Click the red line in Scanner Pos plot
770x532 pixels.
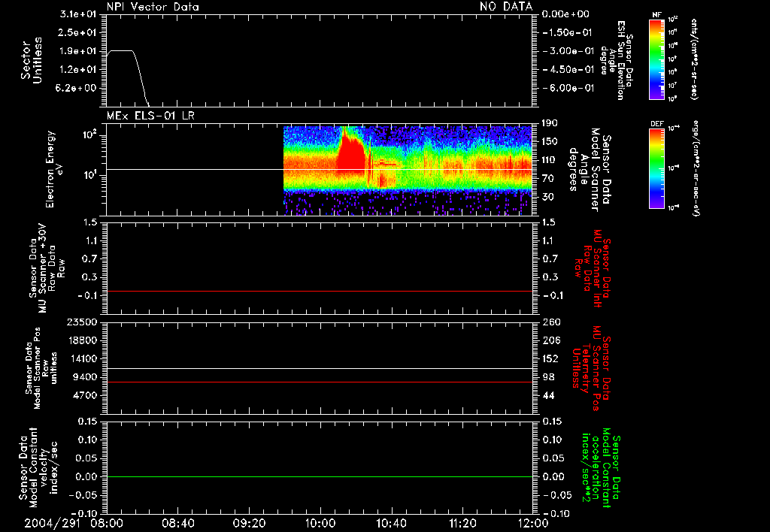click(320, 382)
